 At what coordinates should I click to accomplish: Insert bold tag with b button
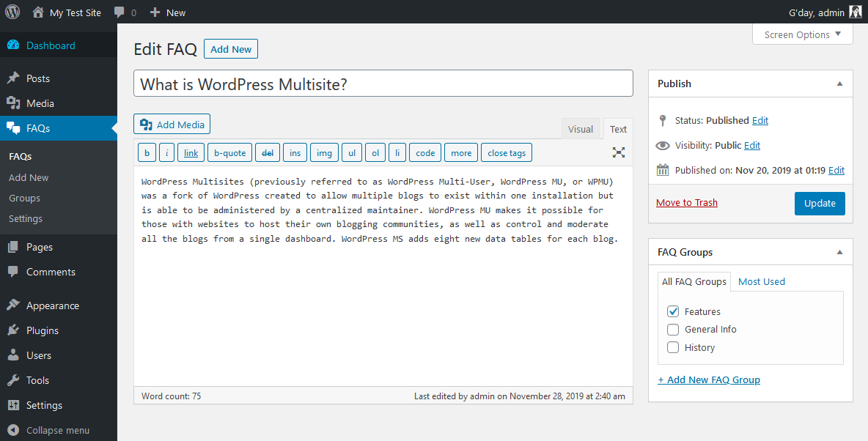(x=147, y=152)
